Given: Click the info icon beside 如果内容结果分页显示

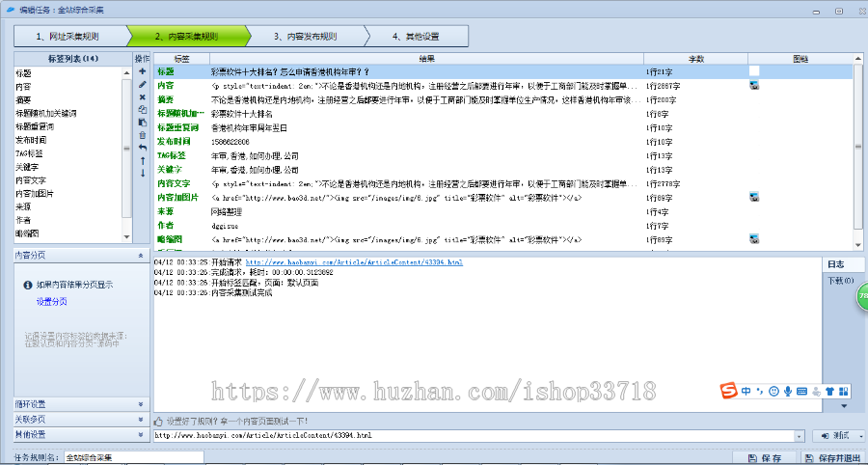Looking at the screenshot, I should point(28,286).
